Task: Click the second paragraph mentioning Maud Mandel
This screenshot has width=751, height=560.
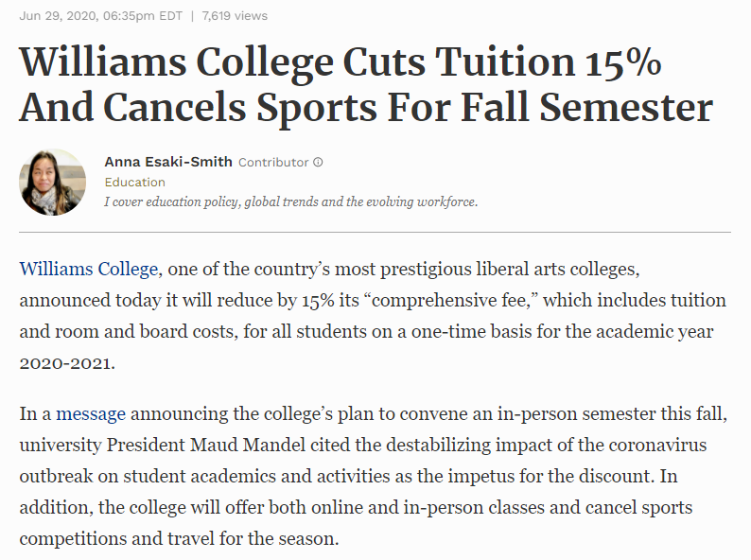Action: click(x=373, y=477)
